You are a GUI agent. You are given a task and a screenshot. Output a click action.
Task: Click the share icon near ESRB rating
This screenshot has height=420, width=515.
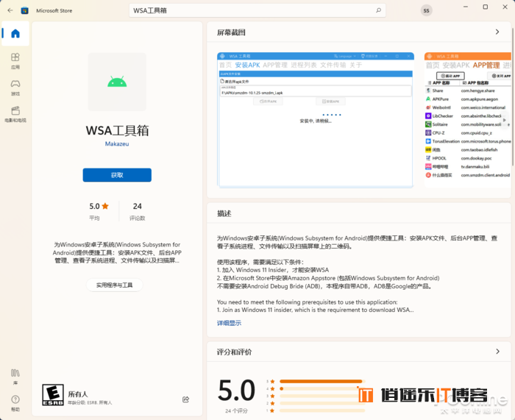click(185, 399)
